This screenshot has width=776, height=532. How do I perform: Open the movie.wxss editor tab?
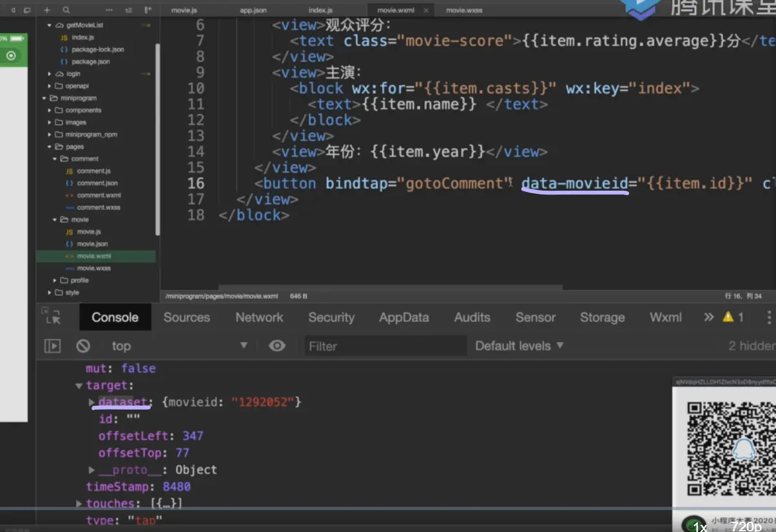point(464,10)
